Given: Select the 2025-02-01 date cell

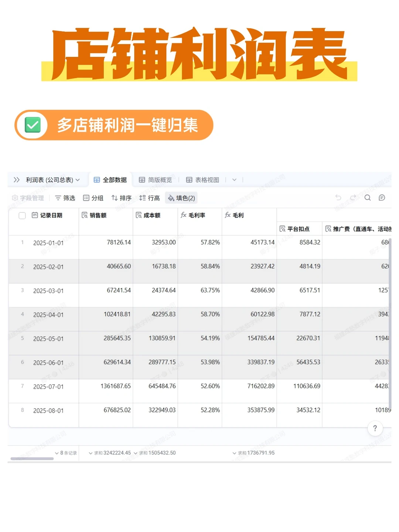Looking at the screenshot, I should click(x=48, y=267).
